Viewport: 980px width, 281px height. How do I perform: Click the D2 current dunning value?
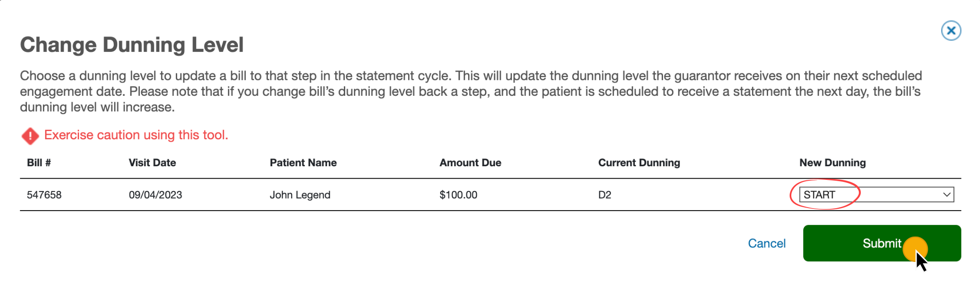click(605, 194)
